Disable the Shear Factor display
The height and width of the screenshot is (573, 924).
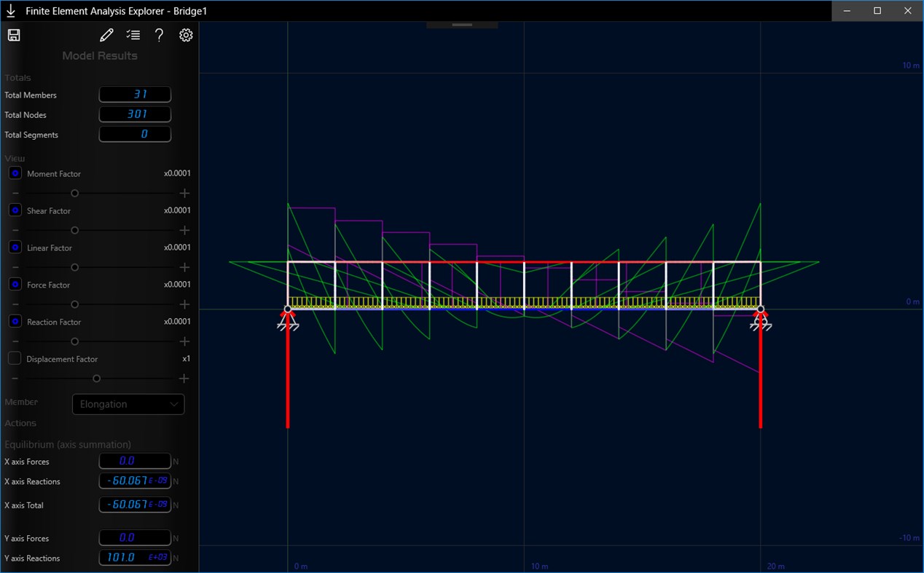pyautogui.click(x=15, y=210)
